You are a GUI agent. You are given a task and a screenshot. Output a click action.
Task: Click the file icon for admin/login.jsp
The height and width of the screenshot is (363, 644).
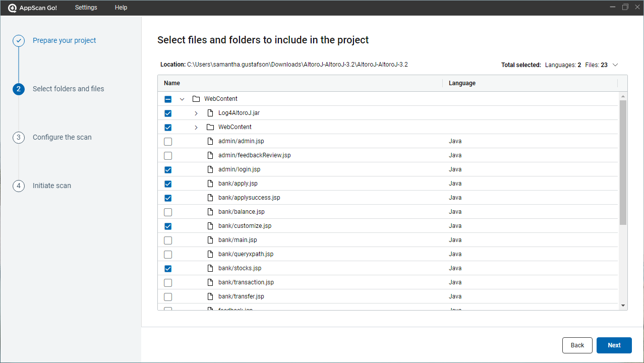click(x=210, y=170)
